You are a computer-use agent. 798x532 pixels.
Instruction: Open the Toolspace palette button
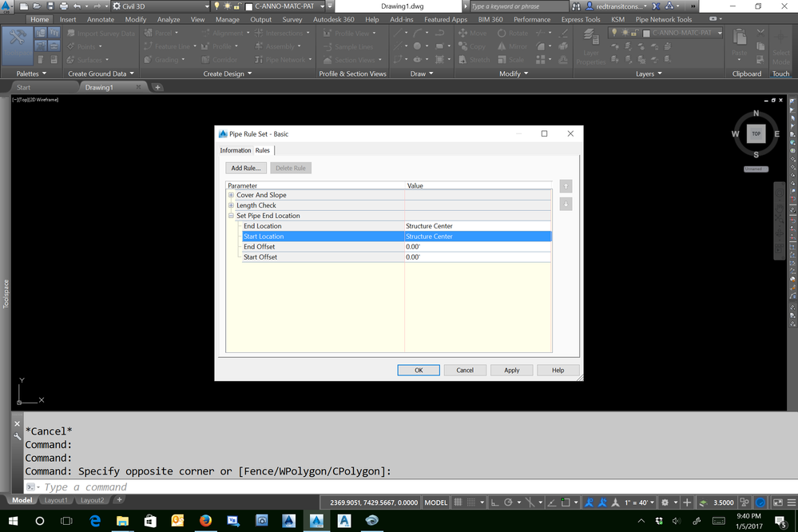pos(18,45)
